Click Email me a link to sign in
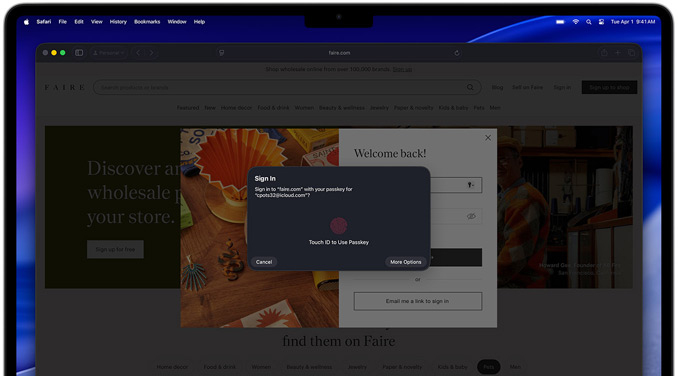 pos(418,301)
